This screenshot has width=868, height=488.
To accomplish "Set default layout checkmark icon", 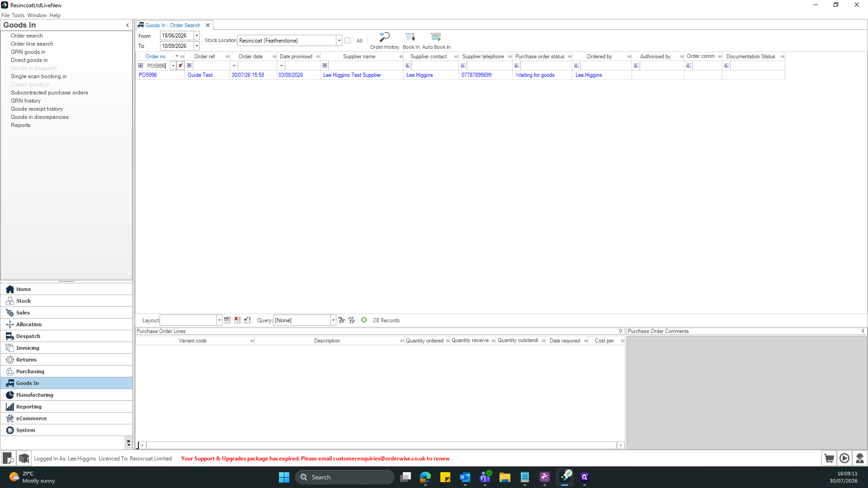I will pos(247,320).
